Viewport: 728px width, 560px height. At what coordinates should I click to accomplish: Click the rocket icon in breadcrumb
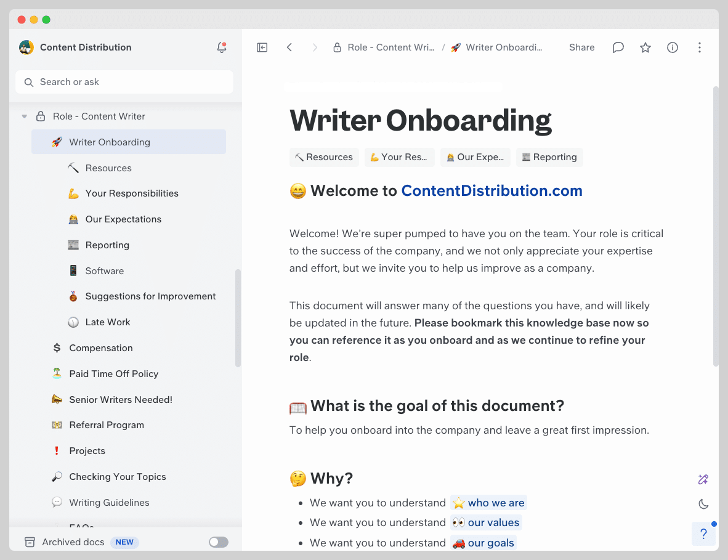456,47
